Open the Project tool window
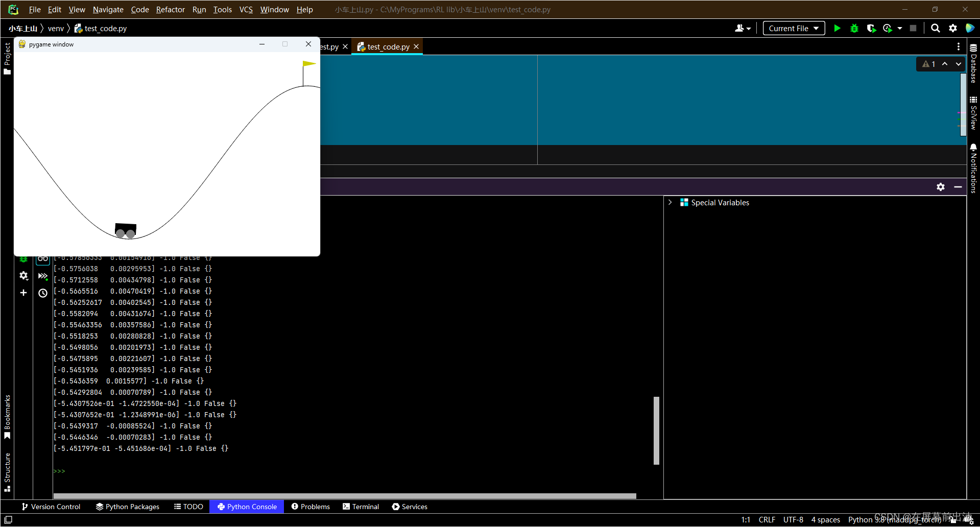The width and height of the screenshot is (980, 527). point(7,58)
